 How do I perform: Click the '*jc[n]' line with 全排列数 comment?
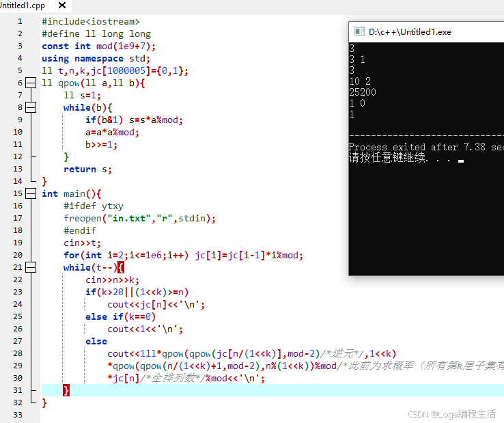186,379
